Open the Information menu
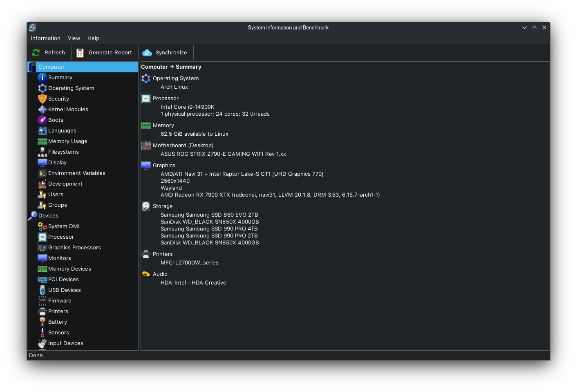Image resolution: width=577 pixels, height=392 pixels. pos(45,38)
